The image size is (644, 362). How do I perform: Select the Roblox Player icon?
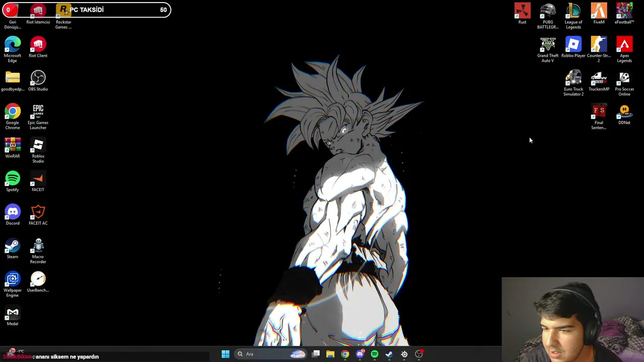pyautogui.click(x=573, y=47)
